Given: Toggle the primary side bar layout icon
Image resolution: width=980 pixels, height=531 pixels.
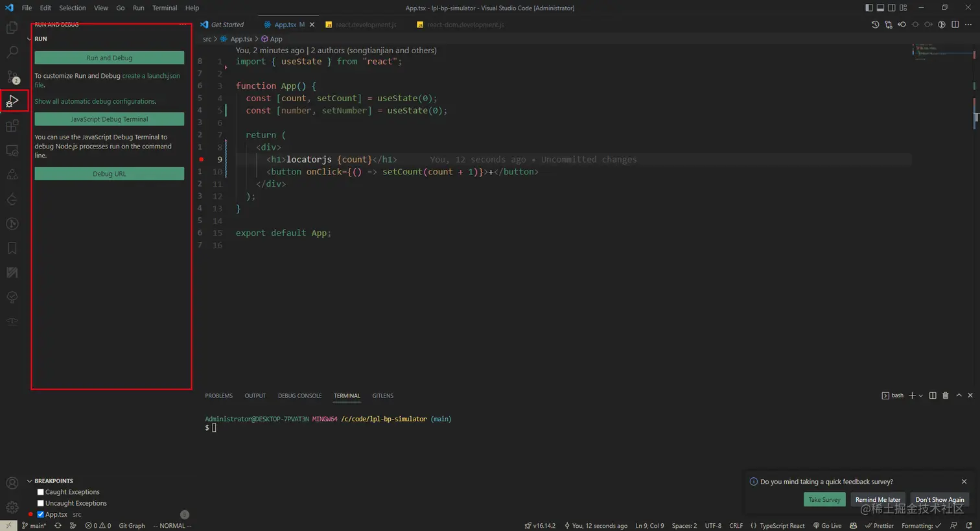Looking at the screenshot, I should click(869, 8).
